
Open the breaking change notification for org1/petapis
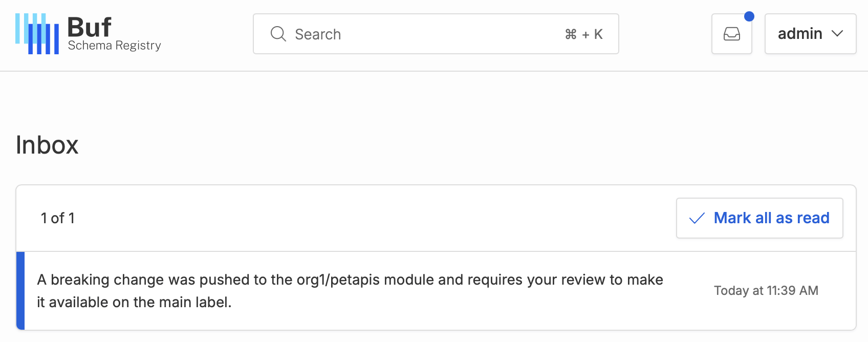(436, 291)
